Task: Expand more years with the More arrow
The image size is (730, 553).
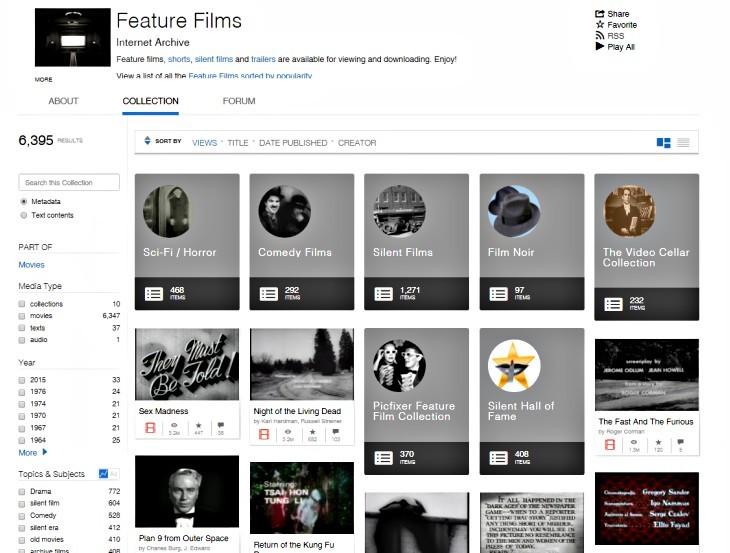Action: [x=45, y=452]
